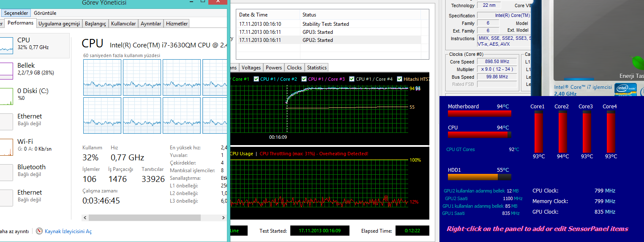The height and width of the screenshot is (242, 644).
Task: Click the Core4 vertical temperature bar
Action: coord(611,132)
